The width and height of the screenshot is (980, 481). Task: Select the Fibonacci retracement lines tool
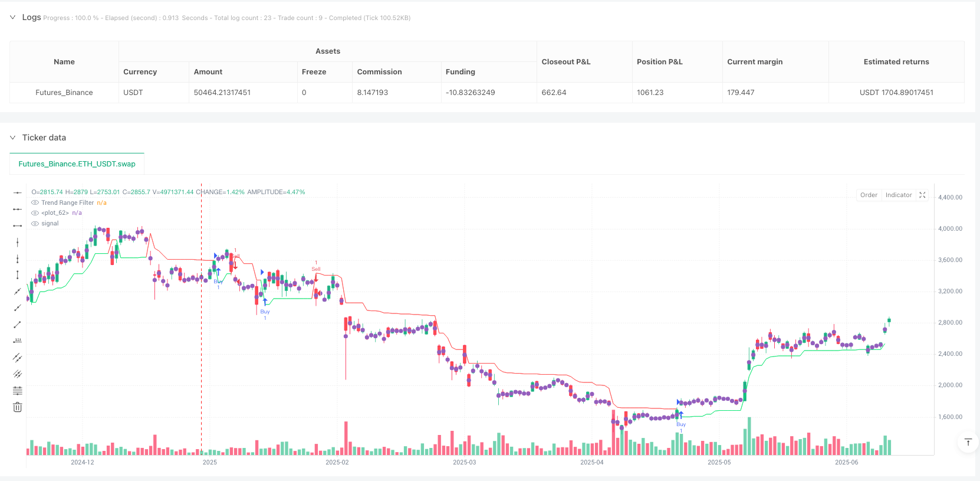pos(18,390)
